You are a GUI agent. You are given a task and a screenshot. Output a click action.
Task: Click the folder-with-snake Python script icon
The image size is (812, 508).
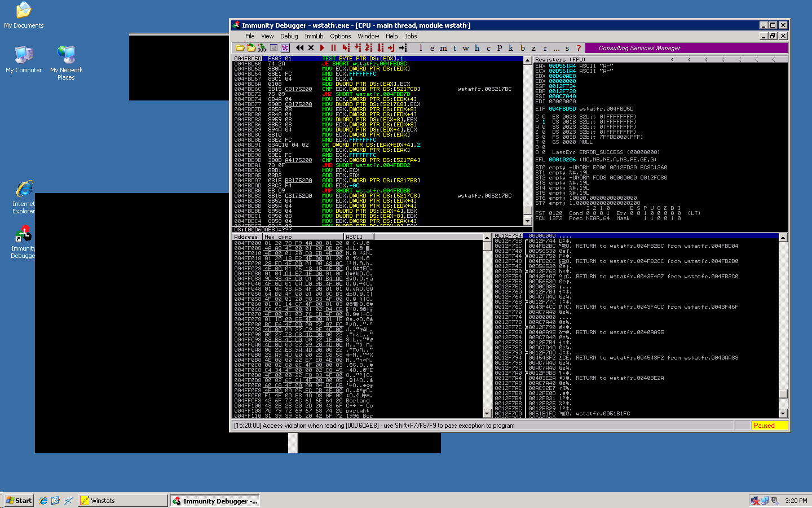(251, 48)
